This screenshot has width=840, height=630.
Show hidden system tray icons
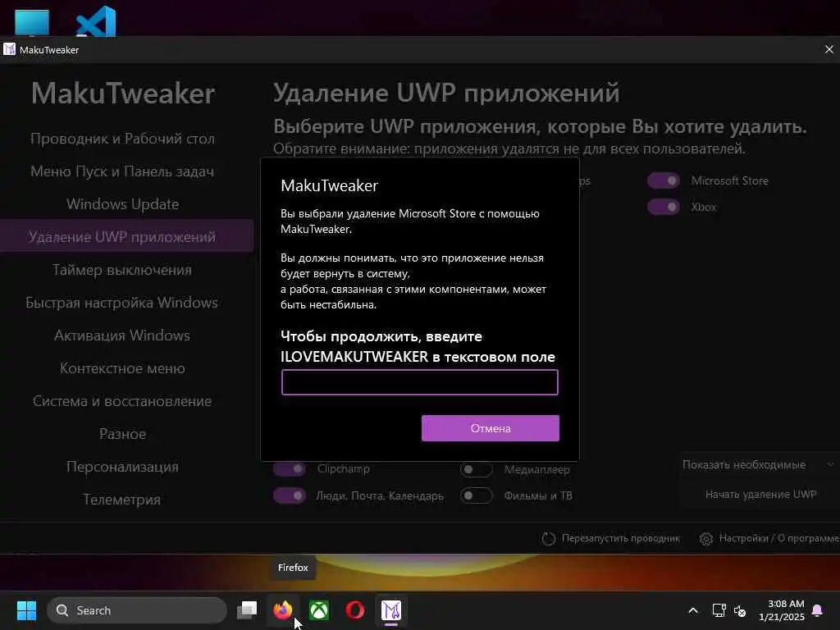(x=692, y=610)
